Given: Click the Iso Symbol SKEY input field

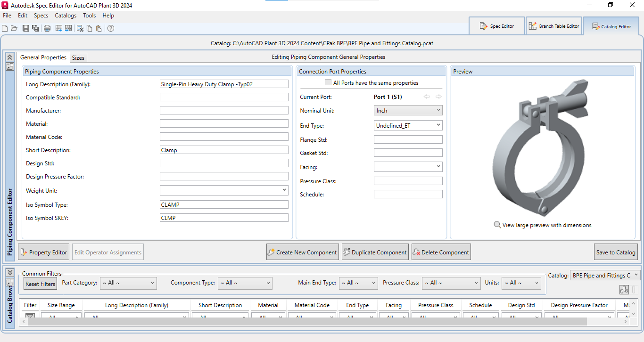Looking at the screenshot, I should click(224, 218).
